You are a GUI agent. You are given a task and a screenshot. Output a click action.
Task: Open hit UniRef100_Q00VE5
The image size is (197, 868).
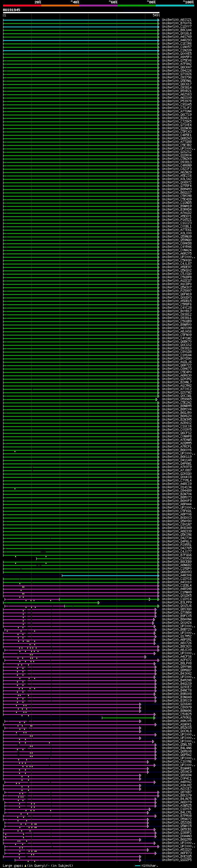[176, 54]
